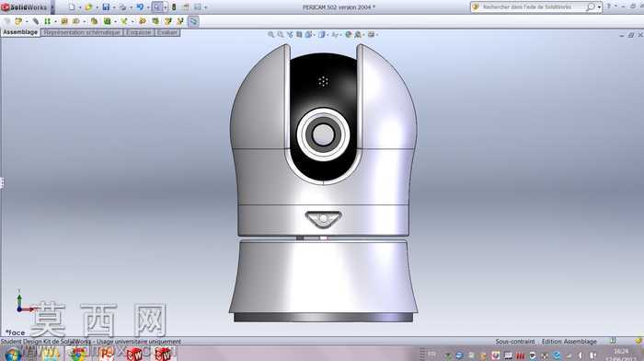Open the Help question mark menu
The height and width of the screenshot is (361, 644).
click(x=609, y=6)
